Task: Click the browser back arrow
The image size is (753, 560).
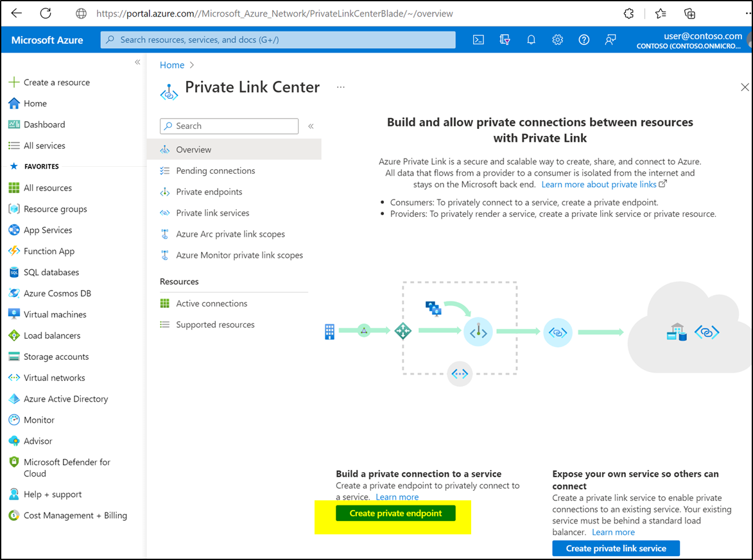Action: [16, 13]
